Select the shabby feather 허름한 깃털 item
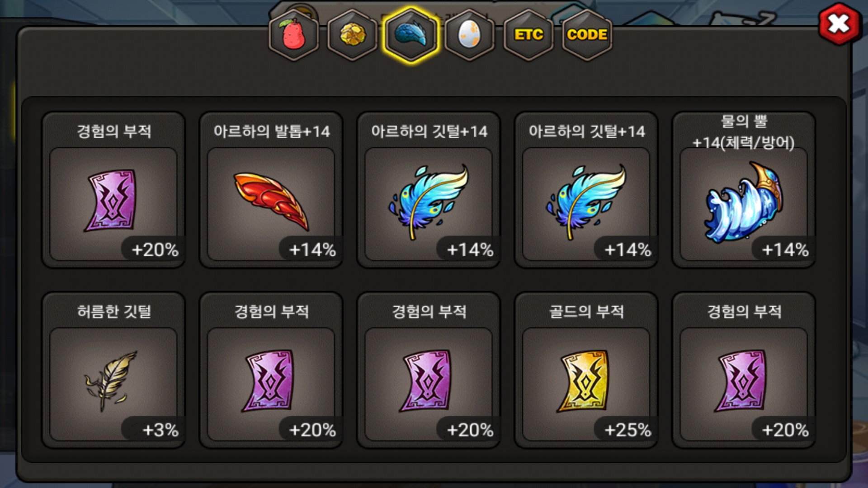The width and height of the screenshot is (868, 488). point(113,370)
